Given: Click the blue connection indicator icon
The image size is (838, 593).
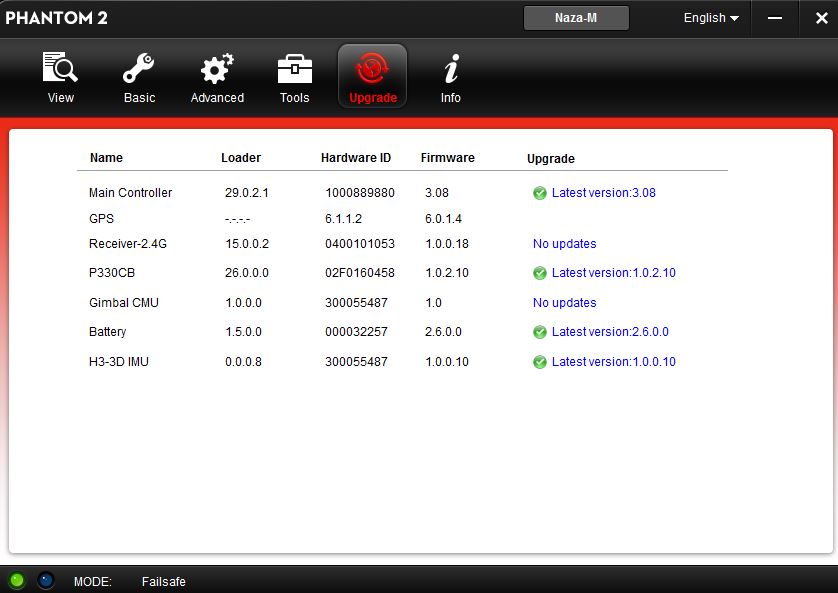Looking at the screenshot, I should (x=46, y=580).
